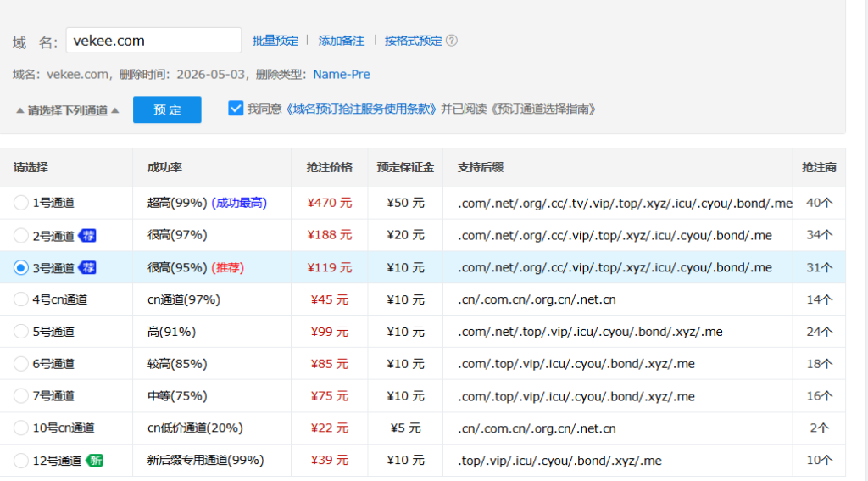Click the 16个 registrar count

coord(819,396)
